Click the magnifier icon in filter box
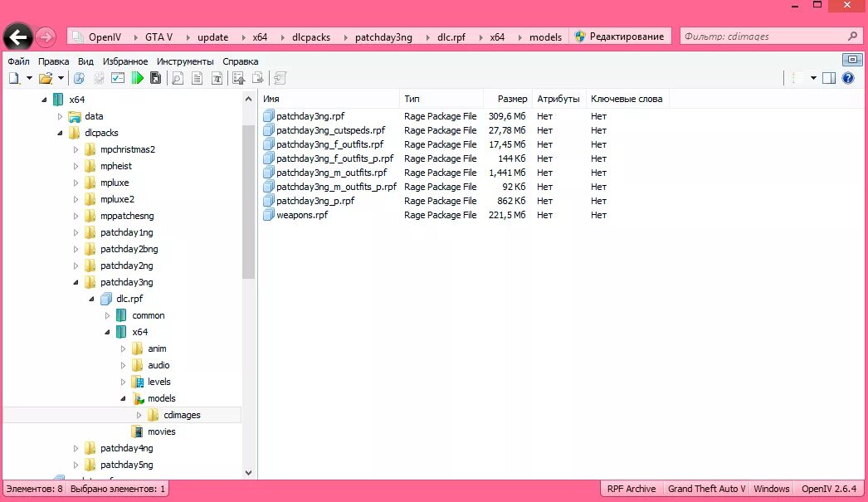Screen dimensions: 868x502 [x=852, y=37]
